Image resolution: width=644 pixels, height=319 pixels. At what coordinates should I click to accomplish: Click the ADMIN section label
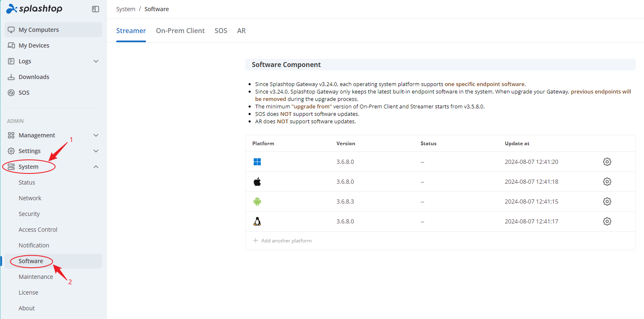pyautogui.click(x=15, y=121)
